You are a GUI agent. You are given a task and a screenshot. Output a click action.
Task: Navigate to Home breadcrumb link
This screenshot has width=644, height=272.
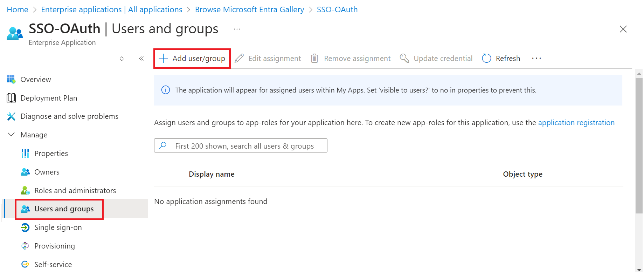pyautogui.click(x=18, y=9)
